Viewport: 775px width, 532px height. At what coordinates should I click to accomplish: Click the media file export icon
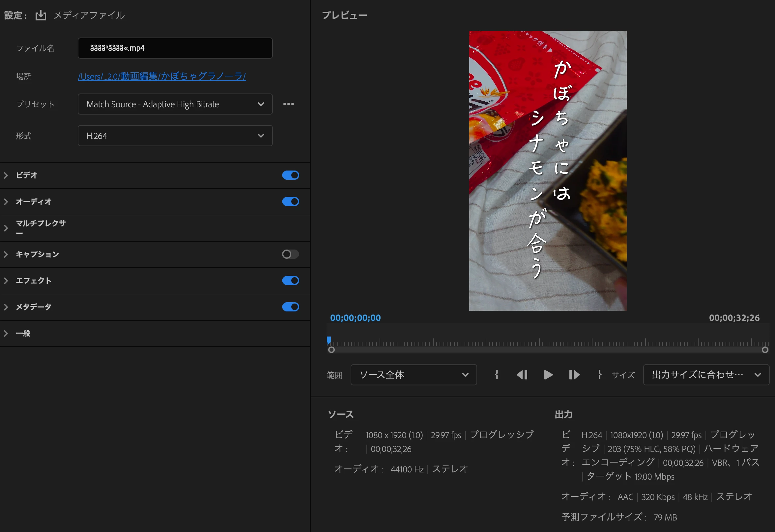[x=41, y=15]
